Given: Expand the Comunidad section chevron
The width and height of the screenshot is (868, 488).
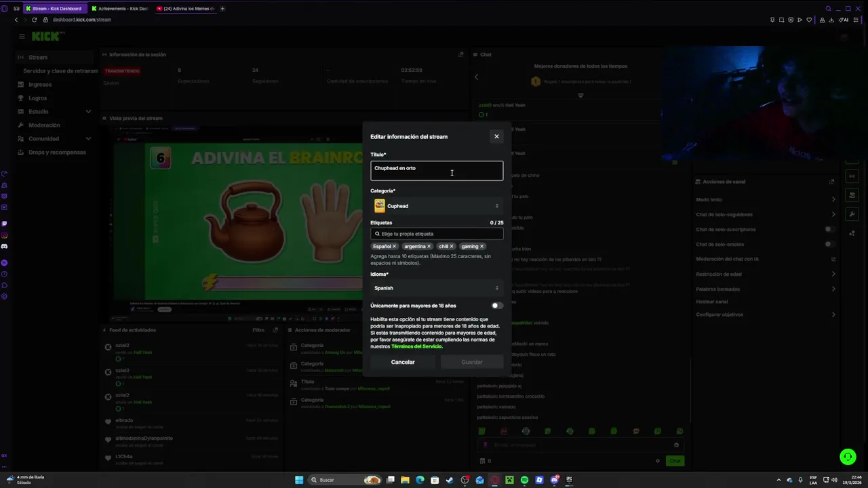Looking at the screenshot, I should [88, 139].
